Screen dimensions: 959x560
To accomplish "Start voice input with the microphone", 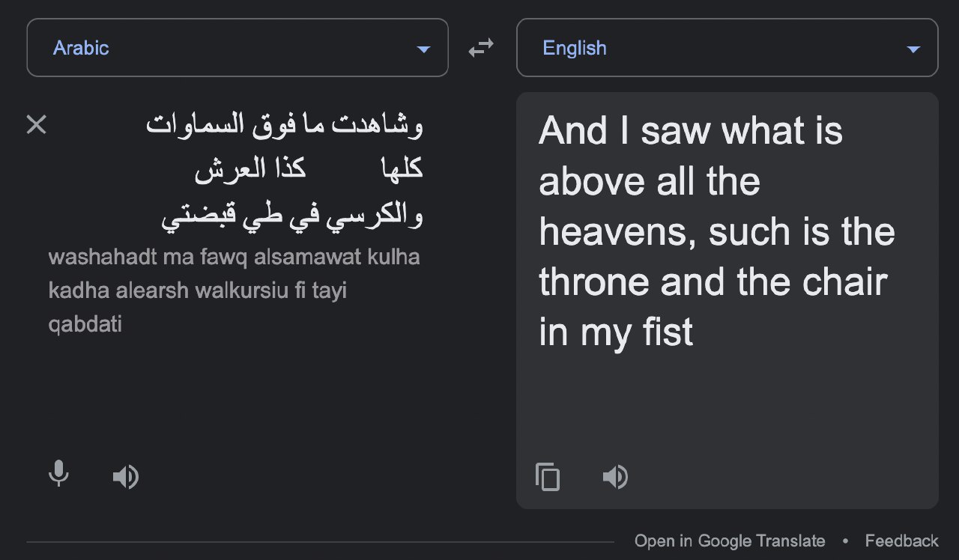I will point(58,475).
